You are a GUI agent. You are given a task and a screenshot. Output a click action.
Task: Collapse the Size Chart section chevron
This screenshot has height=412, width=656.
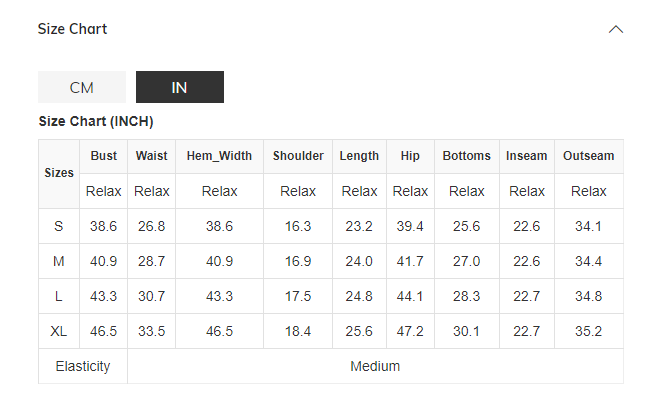[x=616, y=29]
